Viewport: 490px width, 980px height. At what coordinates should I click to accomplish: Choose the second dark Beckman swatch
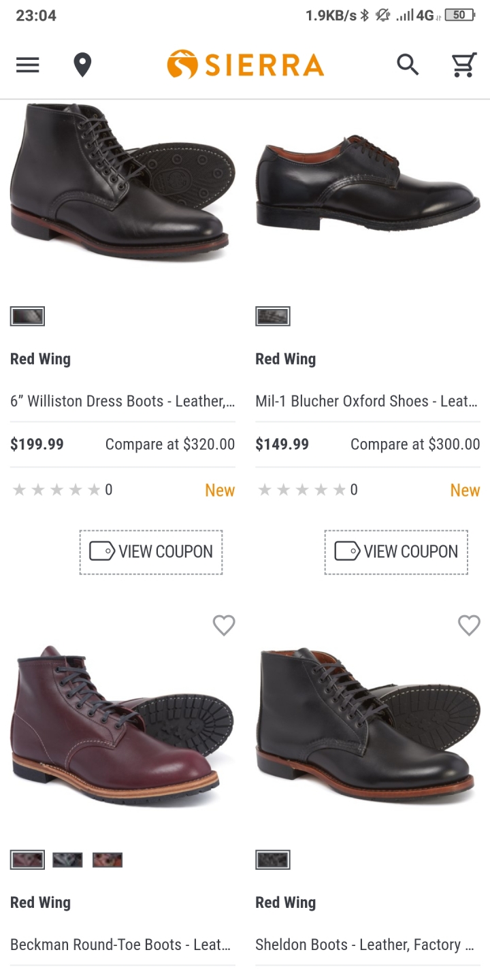pyautogui.click(x=67, y=860)
